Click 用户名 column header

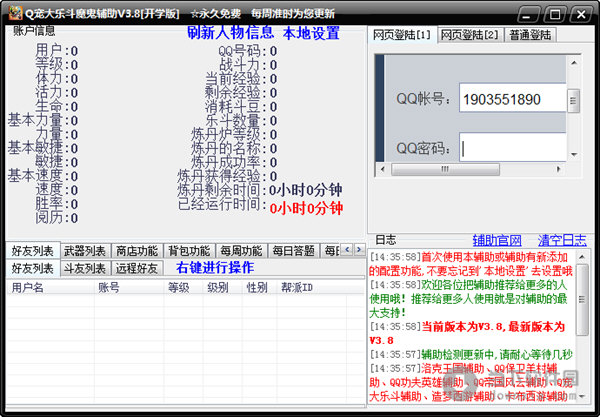[x=50, y=287]
